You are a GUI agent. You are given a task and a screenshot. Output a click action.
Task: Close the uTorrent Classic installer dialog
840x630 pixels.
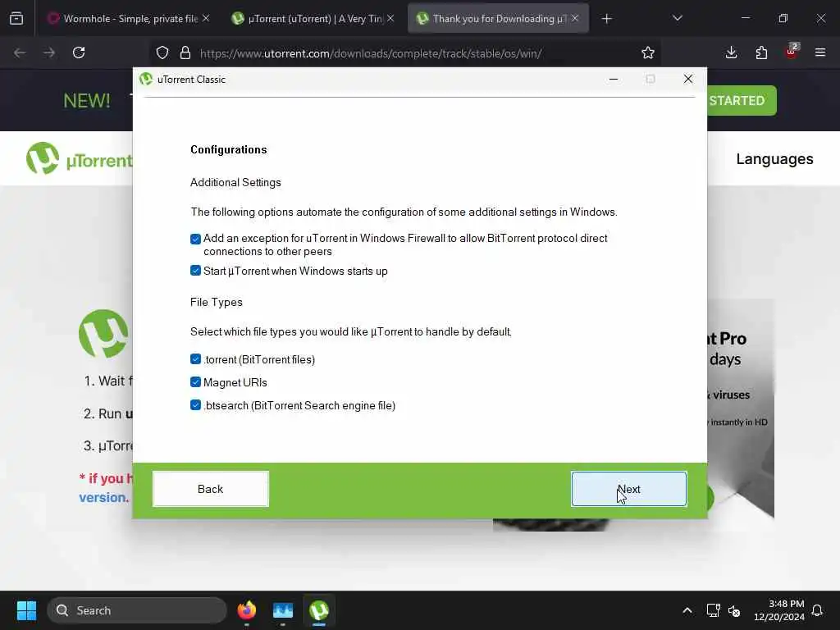pos(688,80)
